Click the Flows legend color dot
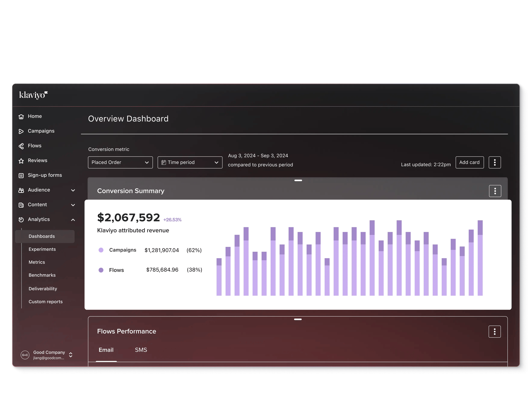The width and height of the screenshot is (532, 401). 101,270
